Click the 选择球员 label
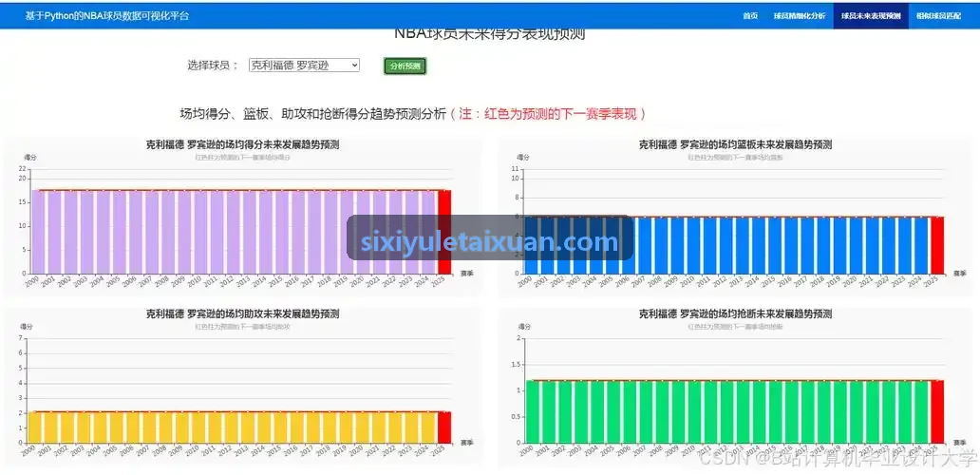Screen dimensions: 980x475 click(x=213, y=65)
